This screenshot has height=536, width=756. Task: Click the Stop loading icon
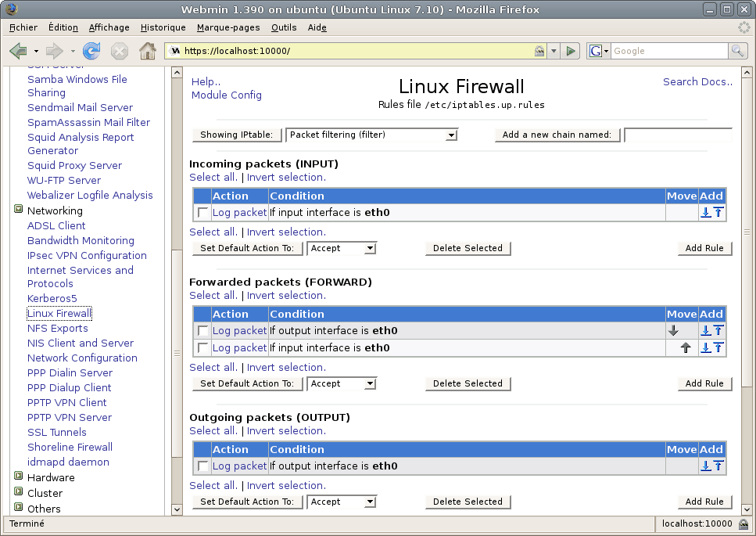[119, 51]
